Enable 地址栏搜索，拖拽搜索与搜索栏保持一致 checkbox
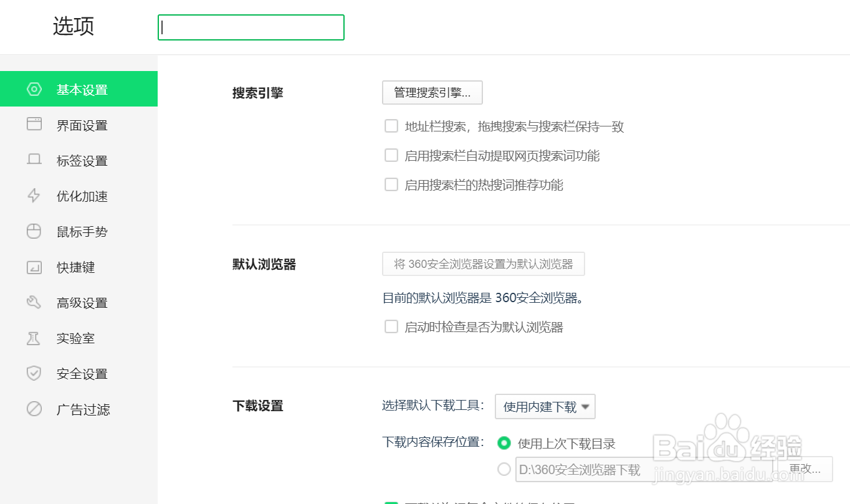The width and height of the screenshot is (850, 504). click(391, 126)
